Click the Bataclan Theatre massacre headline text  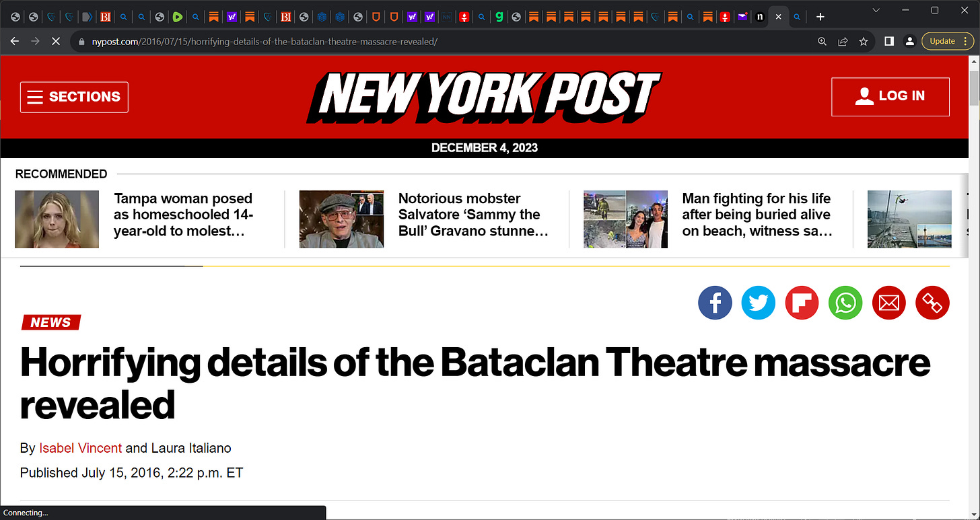click(475, 383)
